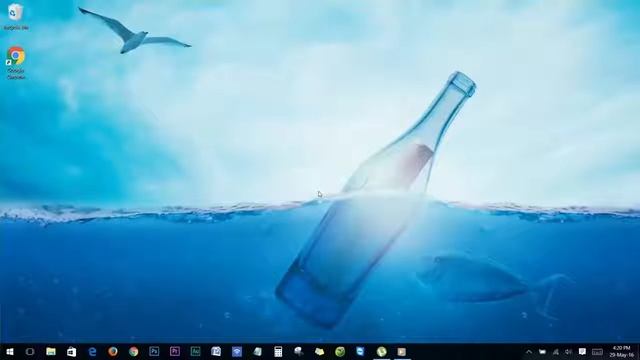Select the Google Chrome desktop shortcut

click(x=16, y=62)
